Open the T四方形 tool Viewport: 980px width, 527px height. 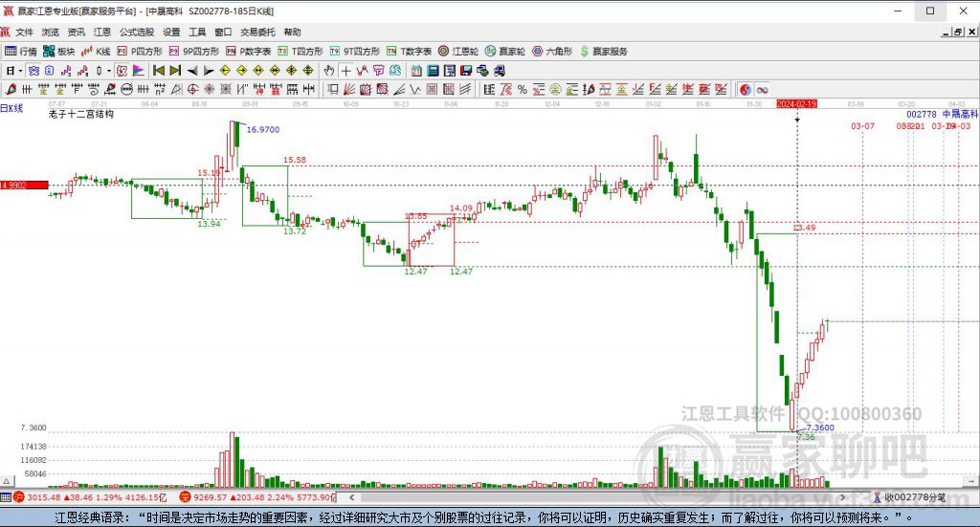point(301,52)
